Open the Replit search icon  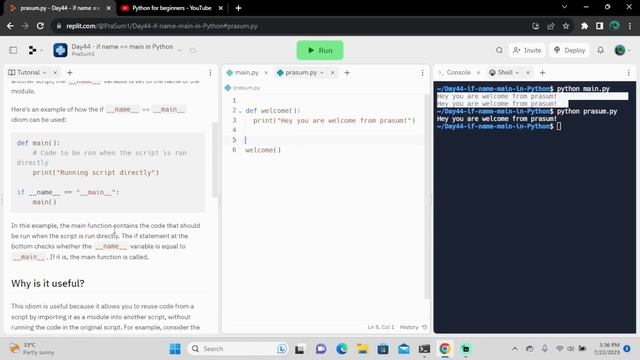[499, 50]
